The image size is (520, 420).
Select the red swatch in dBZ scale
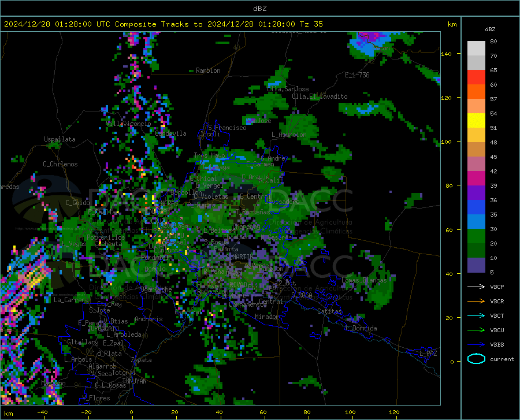476,77
